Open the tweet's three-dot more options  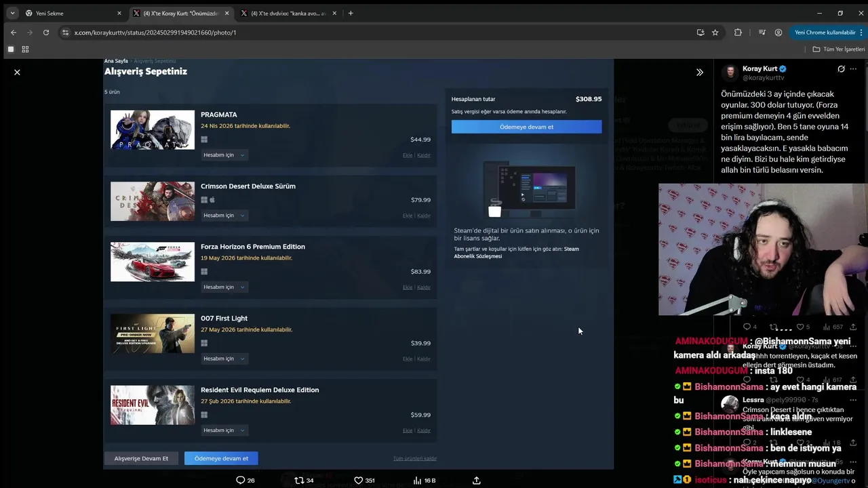(853, 69)
